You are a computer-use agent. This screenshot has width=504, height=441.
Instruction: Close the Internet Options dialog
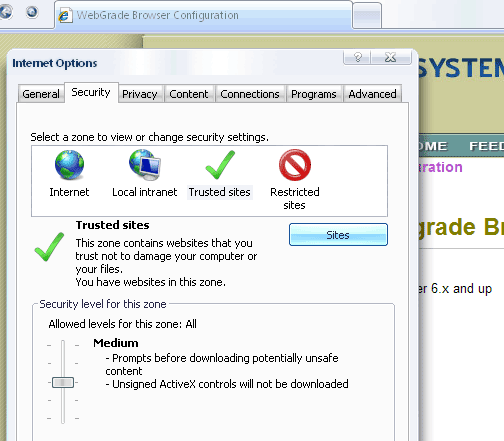tap(391, 58)
